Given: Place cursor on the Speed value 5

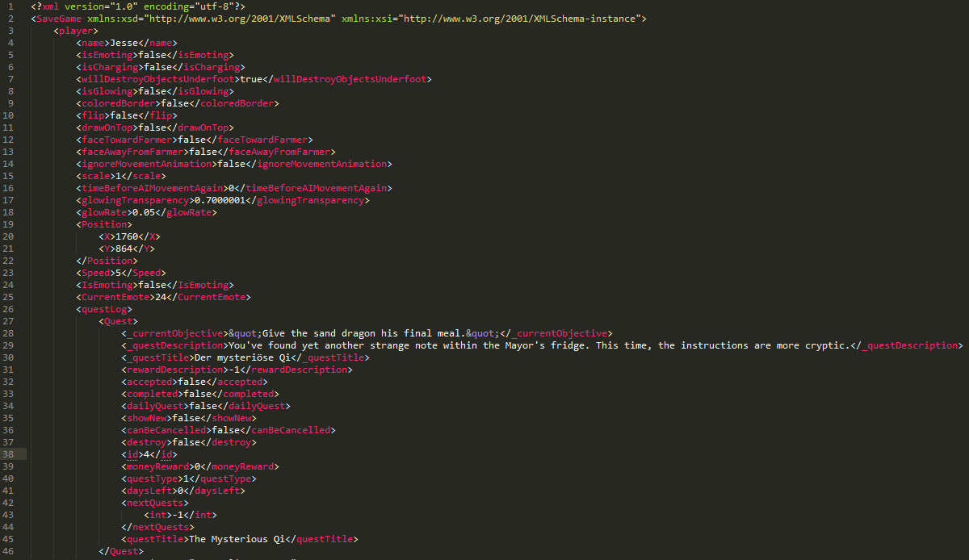Looking at the screenshot, I should tap(113, 273).
